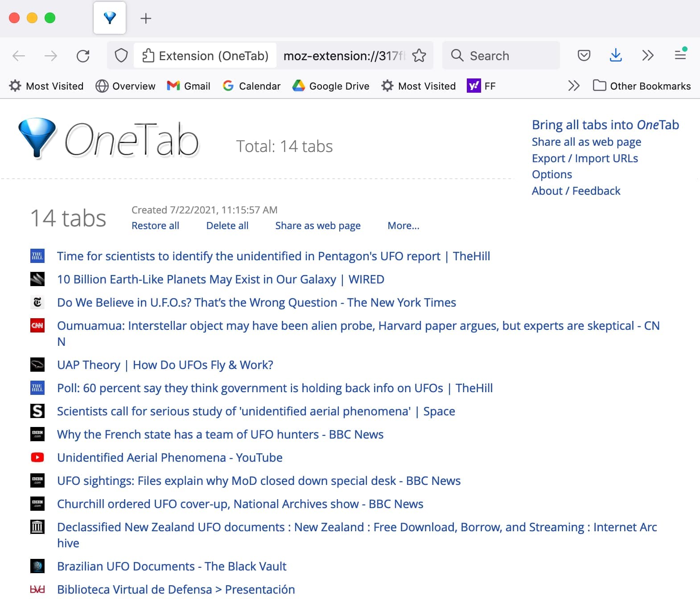
Task: Open Biblioteca Virtual de Defensa link
Action: (176, 590)
